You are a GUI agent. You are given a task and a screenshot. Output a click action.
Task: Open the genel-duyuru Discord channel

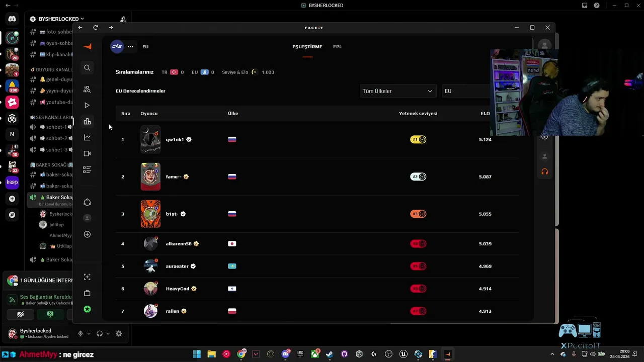tap(50, 79)
